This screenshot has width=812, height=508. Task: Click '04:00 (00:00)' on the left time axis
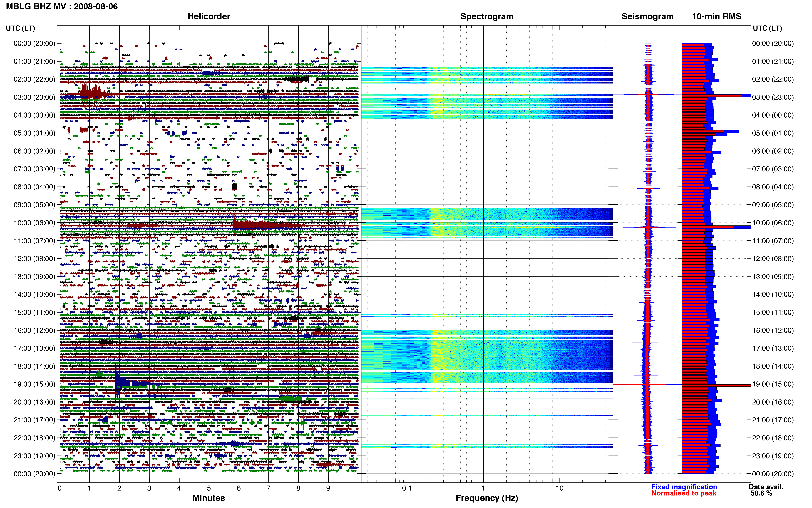[34, 115]
